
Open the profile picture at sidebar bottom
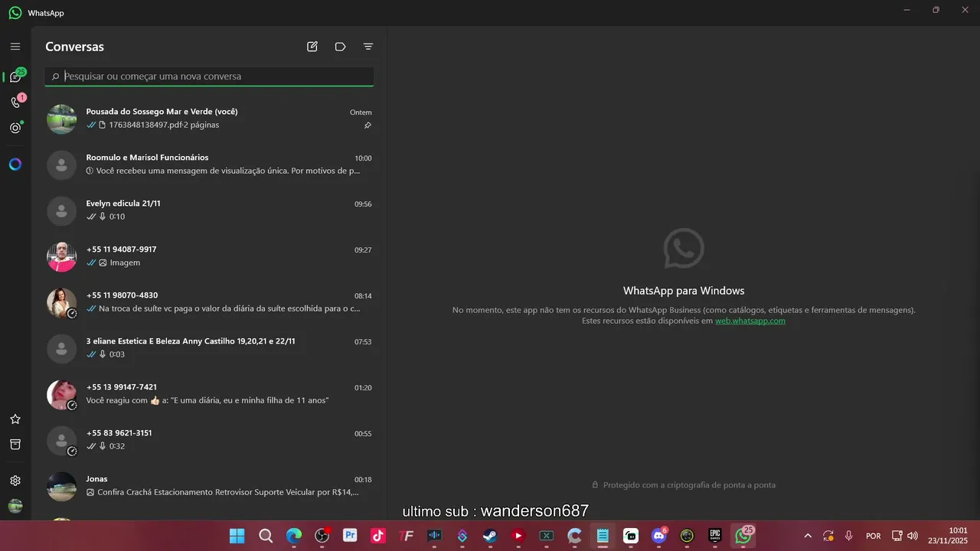(x=15, y=506)
